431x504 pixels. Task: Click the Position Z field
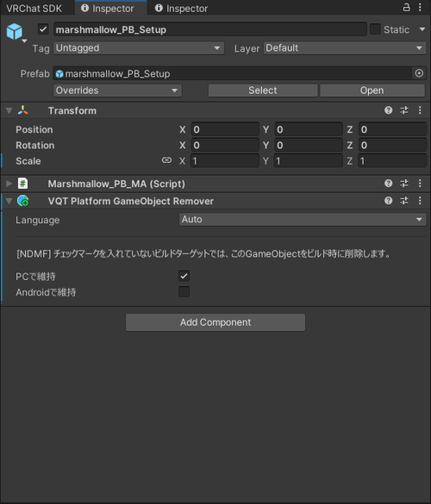(392, 129)
